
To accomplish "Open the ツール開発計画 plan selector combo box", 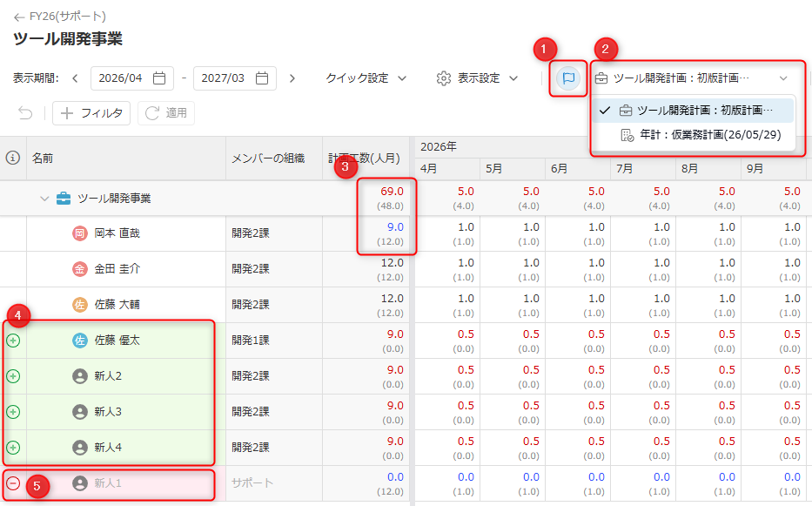I will (692, 78).
